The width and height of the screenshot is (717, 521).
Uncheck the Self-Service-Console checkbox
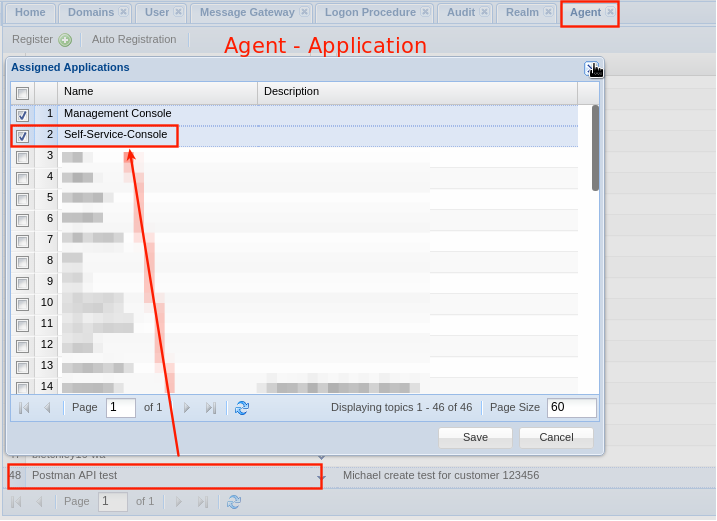(22, 136)
